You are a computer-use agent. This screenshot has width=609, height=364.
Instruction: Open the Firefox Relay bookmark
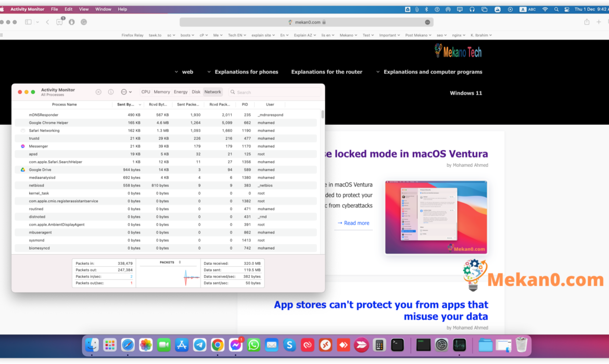(132, 35)
